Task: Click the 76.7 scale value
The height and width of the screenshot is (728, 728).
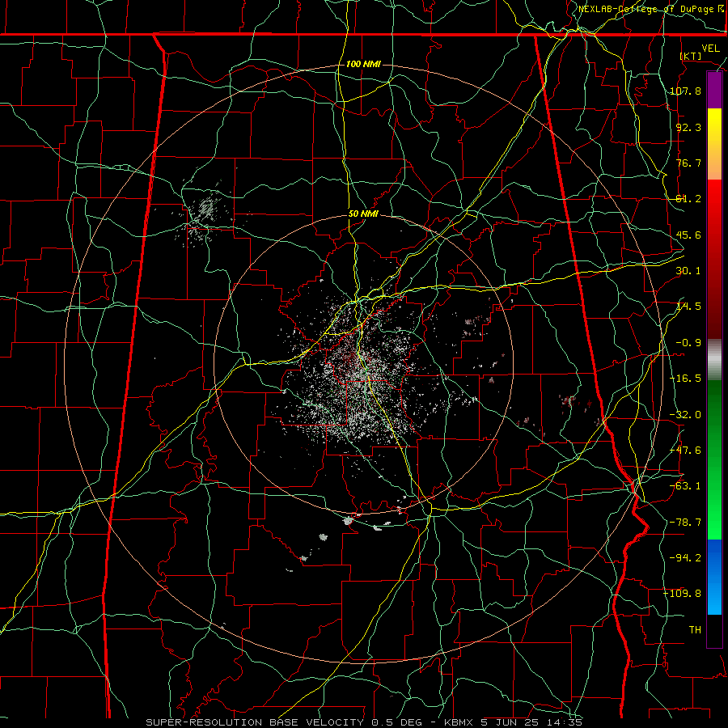Action: (x=688, y=163)
